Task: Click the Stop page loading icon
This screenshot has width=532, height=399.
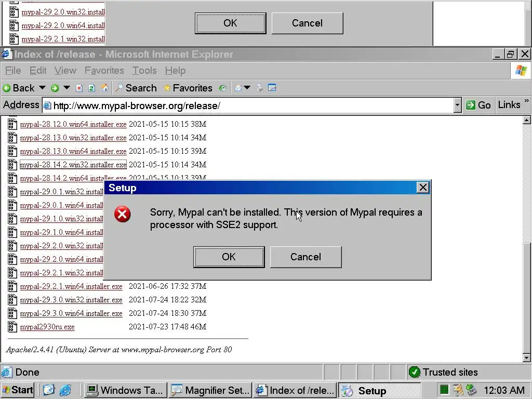Action: pos(79,88)
